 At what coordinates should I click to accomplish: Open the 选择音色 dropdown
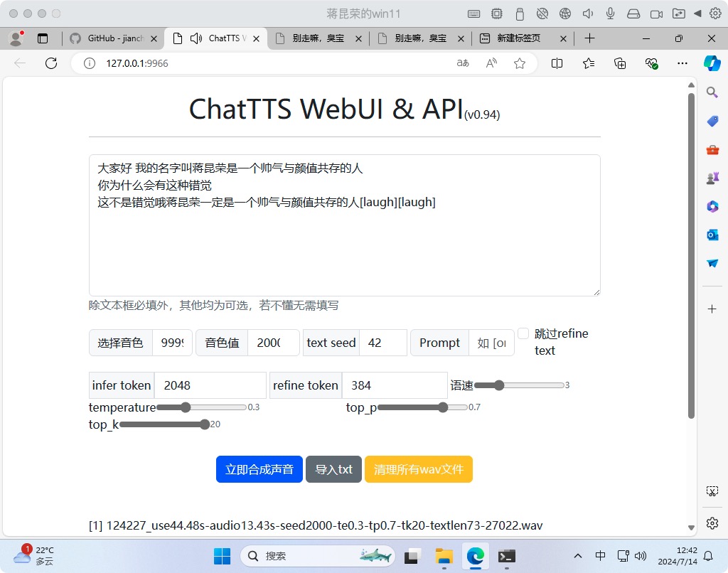172,343
